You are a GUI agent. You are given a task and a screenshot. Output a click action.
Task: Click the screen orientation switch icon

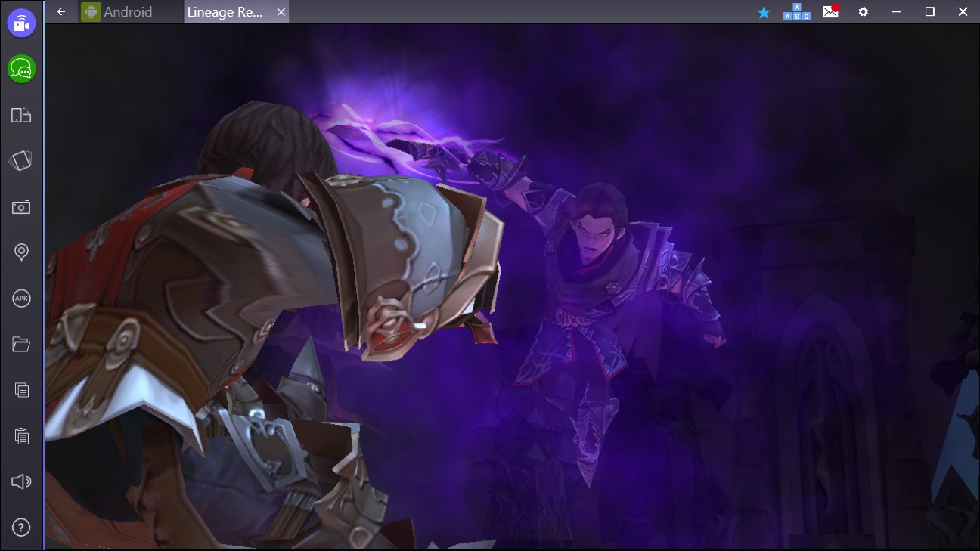[x=21, y=115]
